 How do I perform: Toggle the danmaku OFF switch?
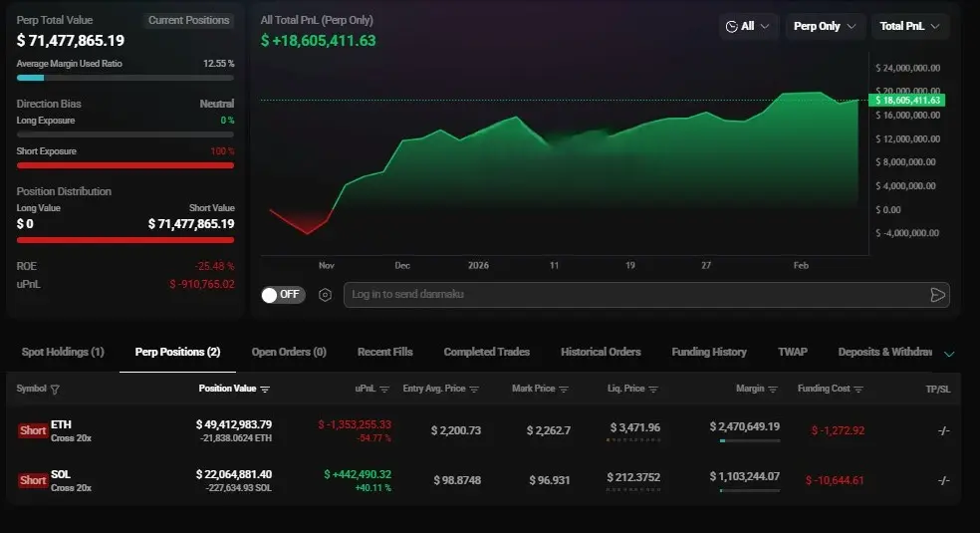click(283, 294)
